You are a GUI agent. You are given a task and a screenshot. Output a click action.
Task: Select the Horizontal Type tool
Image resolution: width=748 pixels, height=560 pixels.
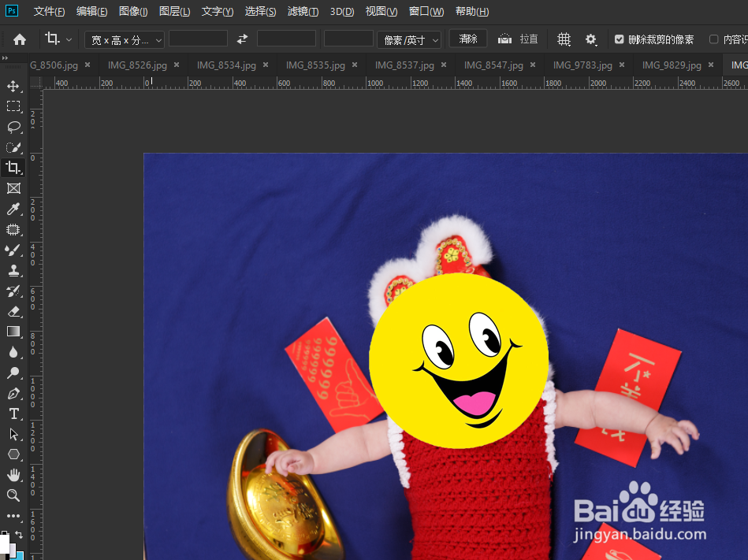tap(13, 414)
